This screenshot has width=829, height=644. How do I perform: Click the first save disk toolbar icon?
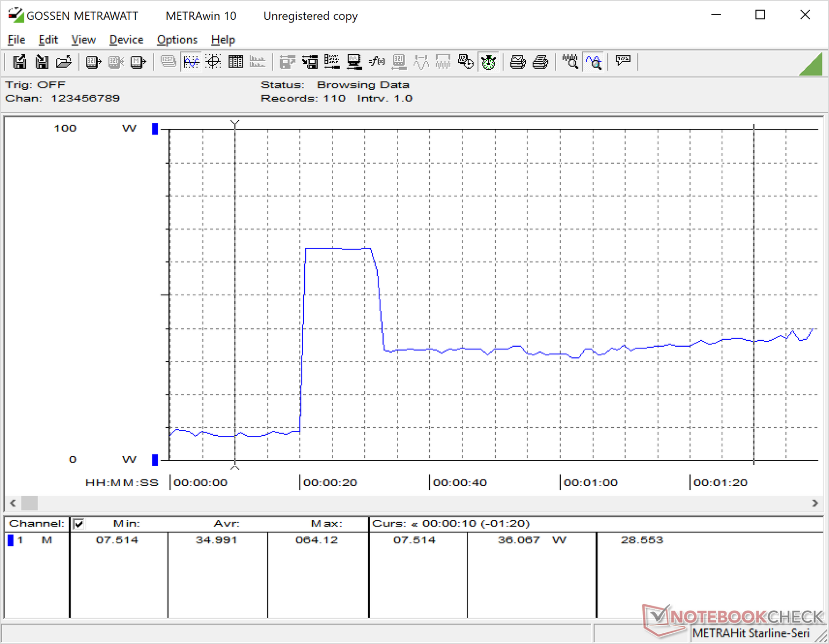coord(20,62)
